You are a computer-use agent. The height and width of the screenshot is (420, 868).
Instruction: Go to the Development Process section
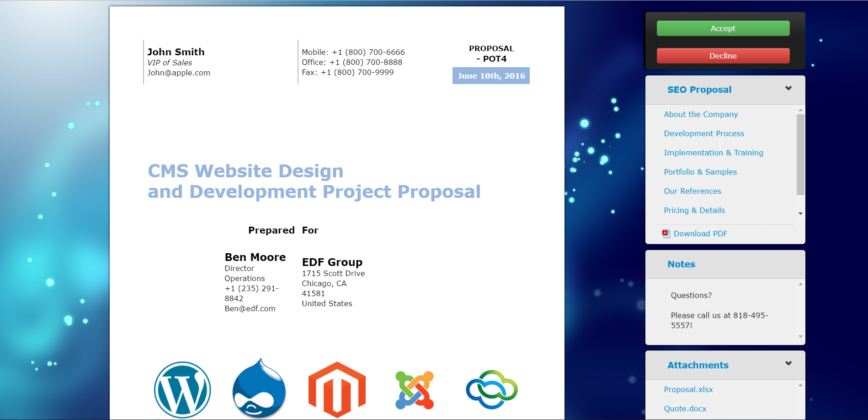point(704,133)
